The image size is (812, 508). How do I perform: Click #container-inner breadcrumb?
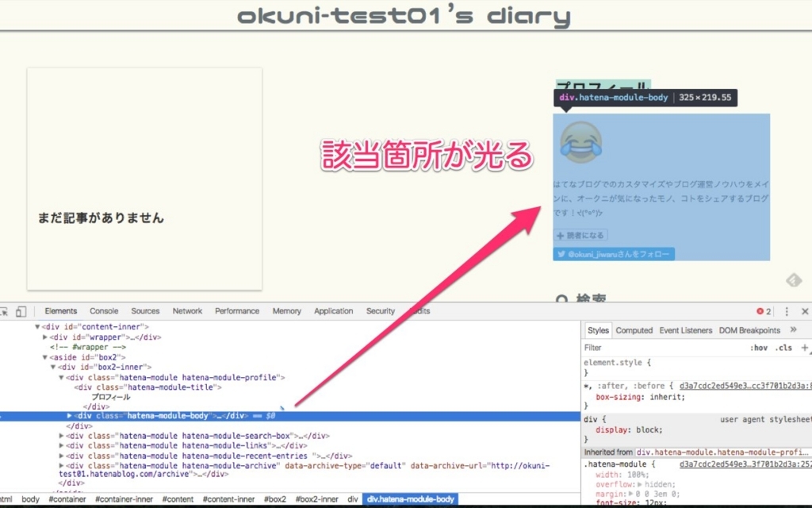coord(124,499)
